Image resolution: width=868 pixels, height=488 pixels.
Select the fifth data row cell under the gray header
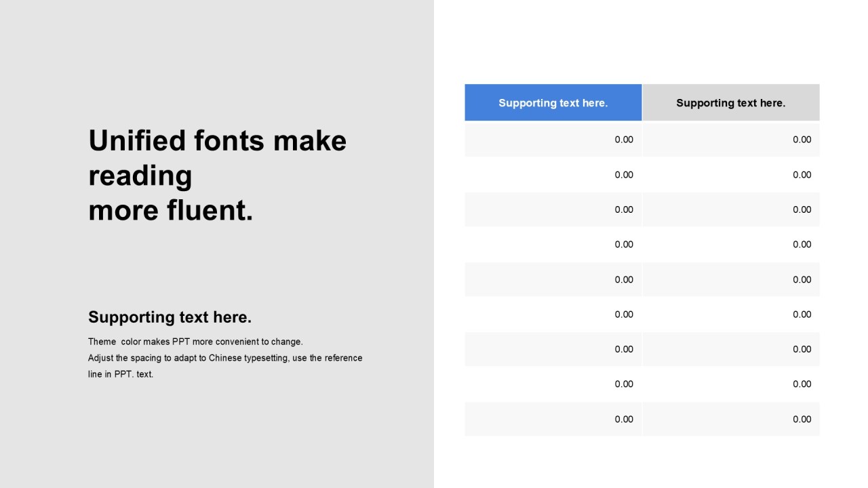tap(731, 279)
